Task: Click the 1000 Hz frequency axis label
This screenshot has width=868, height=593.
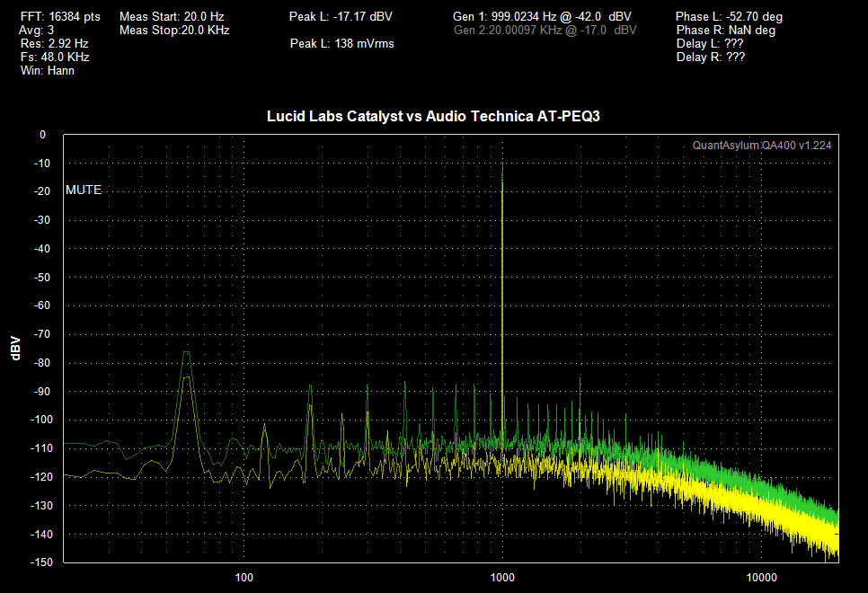Action: point(502,578)
